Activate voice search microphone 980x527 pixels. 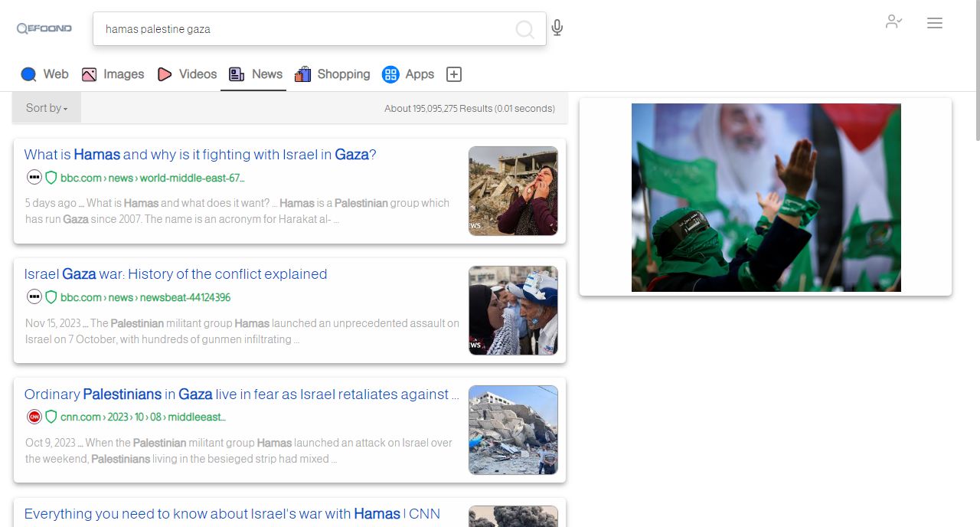(x=557, y=28)
